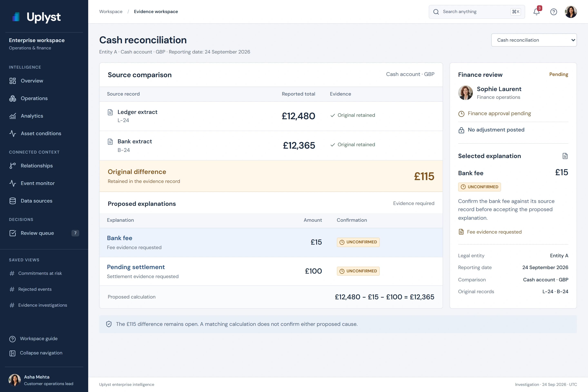Click the Relationships branch icon
588x392 pixels.
[x=12, y=166]
